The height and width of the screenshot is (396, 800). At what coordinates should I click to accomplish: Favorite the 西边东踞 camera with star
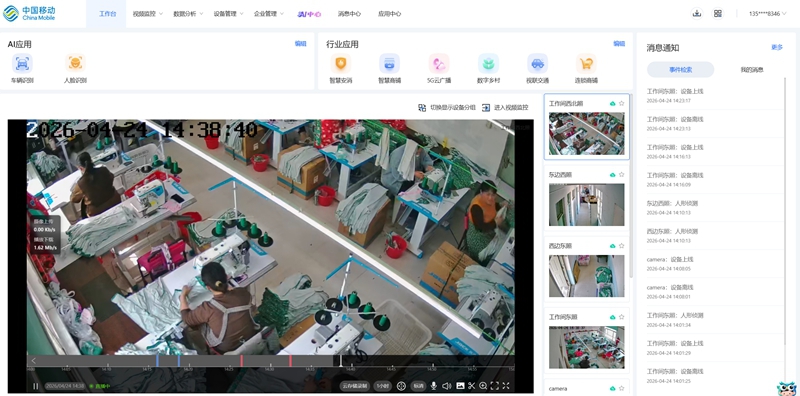click(621, 246)
